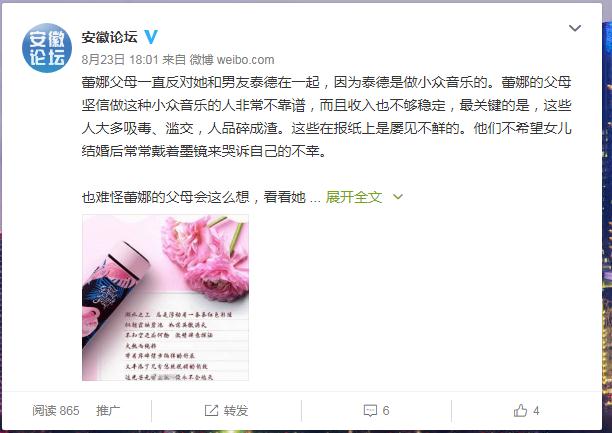
Task: Open the pink flower image thumbnail
Action: (165, 298)
